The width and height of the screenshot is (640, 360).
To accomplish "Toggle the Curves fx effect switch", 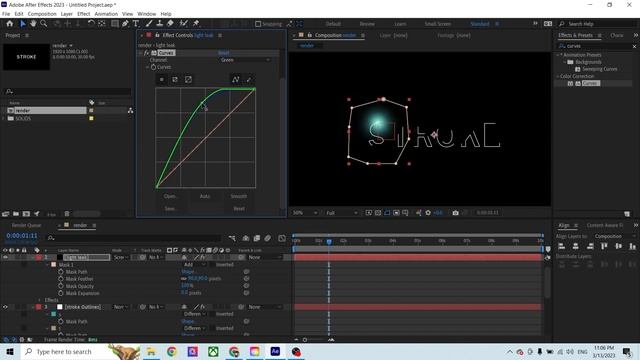I will click(x=147, y=53).
